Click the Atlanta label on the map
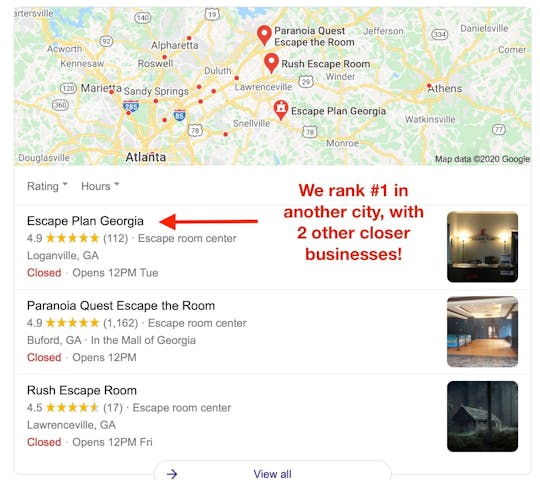 146,157
